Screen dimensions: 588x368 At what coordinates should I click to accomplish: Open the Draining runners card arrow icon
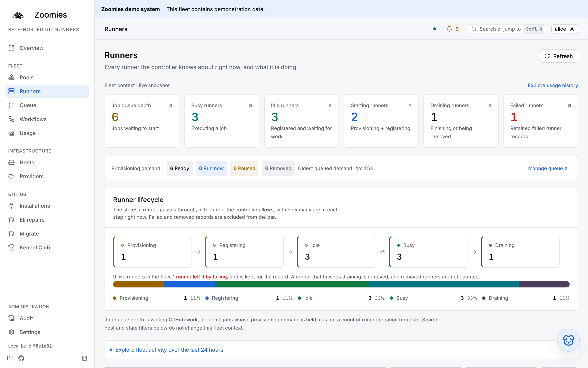(x=490, y=106)
